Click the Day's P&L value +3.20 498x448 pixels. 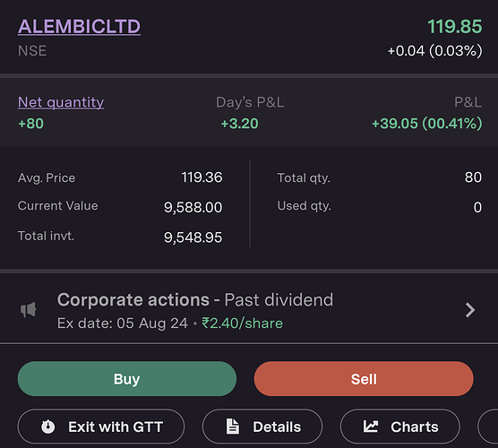click(x=240, y=124)
